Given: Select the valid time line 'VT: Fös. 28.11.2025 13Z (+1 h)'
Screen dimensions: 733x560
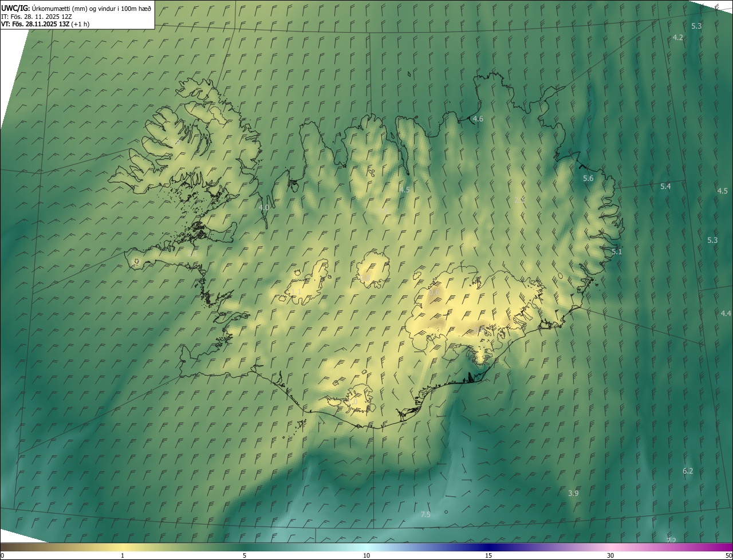Looking at the screenshot, I should (x=45, y=24).
